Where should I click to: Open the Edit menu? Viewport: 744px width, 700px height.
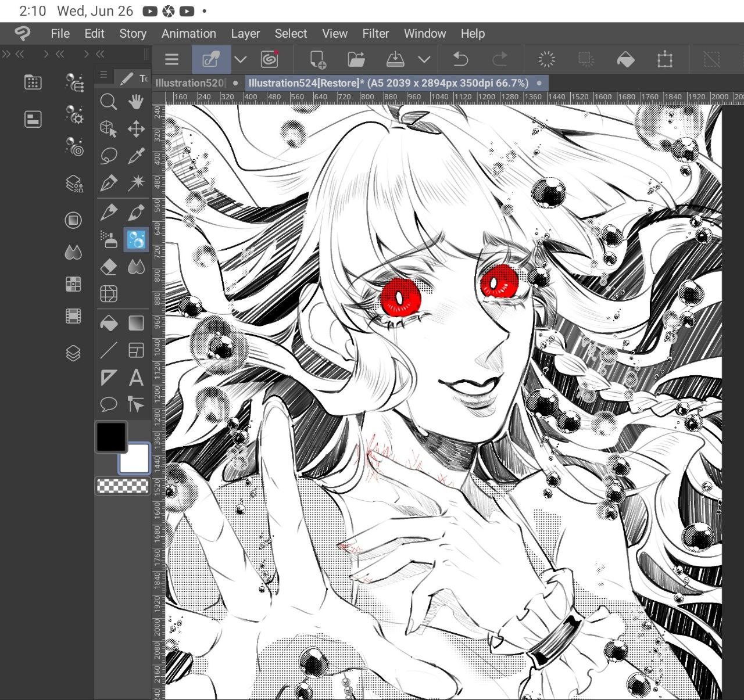pyautogui.click(x=94, y=34)
